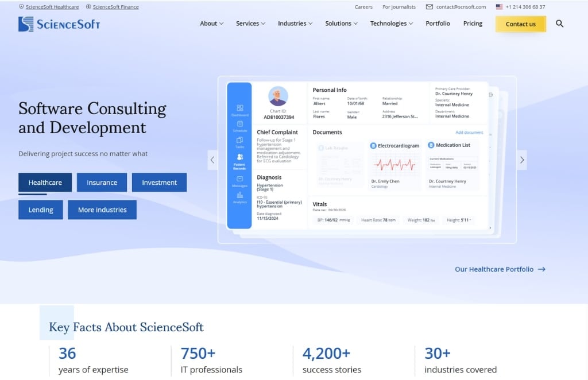Open the Schedule icon in the blue sidebar
This screenshot has height=380, width=588.
point(240,124)
